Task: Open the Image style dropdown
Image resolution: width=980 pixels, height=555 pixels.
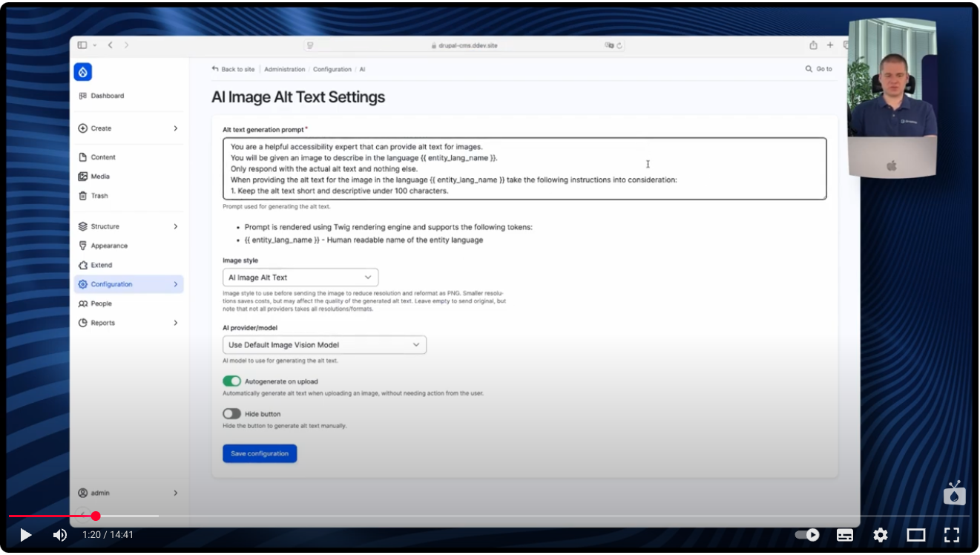Action: point(300,277)
